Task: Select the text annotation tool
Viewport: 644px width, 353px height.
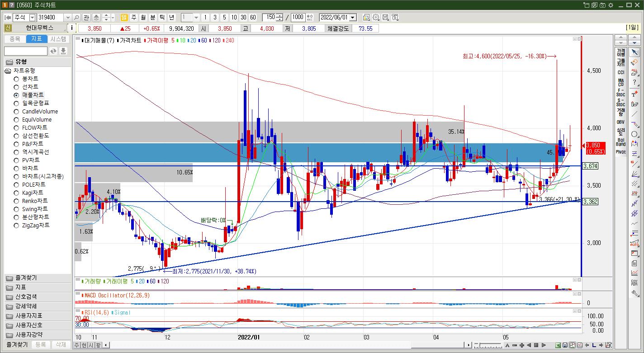Action: [635, 94]
